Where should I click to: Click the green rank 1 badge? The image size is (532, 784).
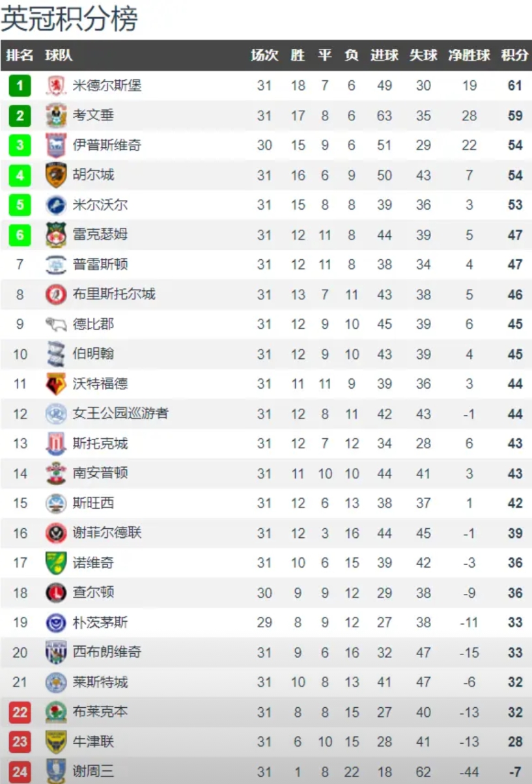pyautogui.click(x=20, y=86)
